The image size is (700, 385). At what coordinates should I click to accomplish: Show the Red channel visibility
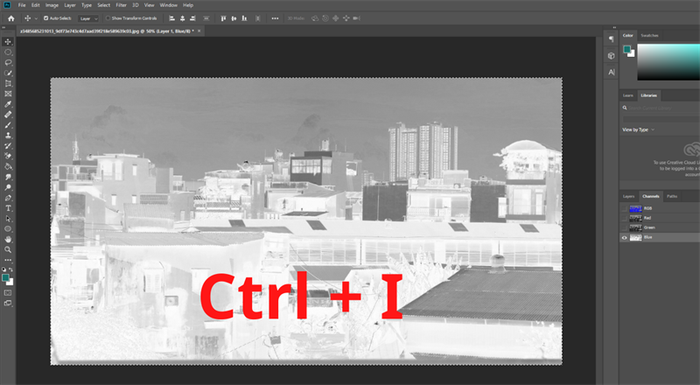(x=624, y=218)
